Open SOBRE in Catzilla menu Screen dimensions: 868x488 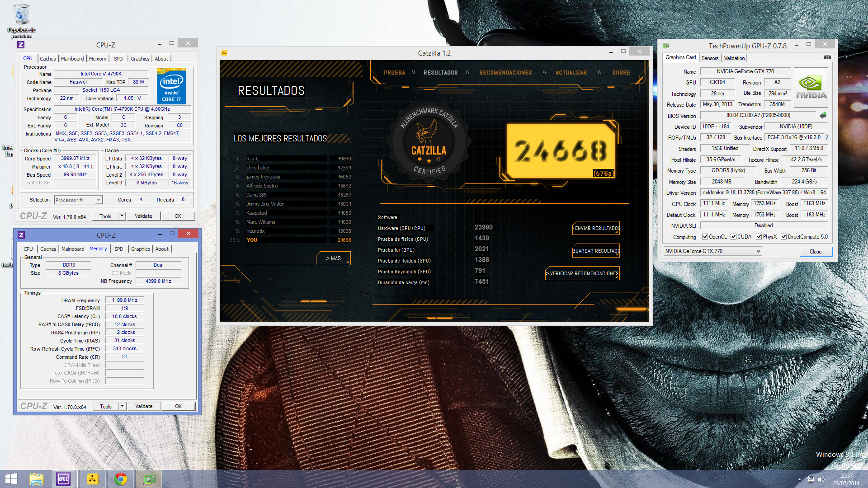(x=621, y=73)
